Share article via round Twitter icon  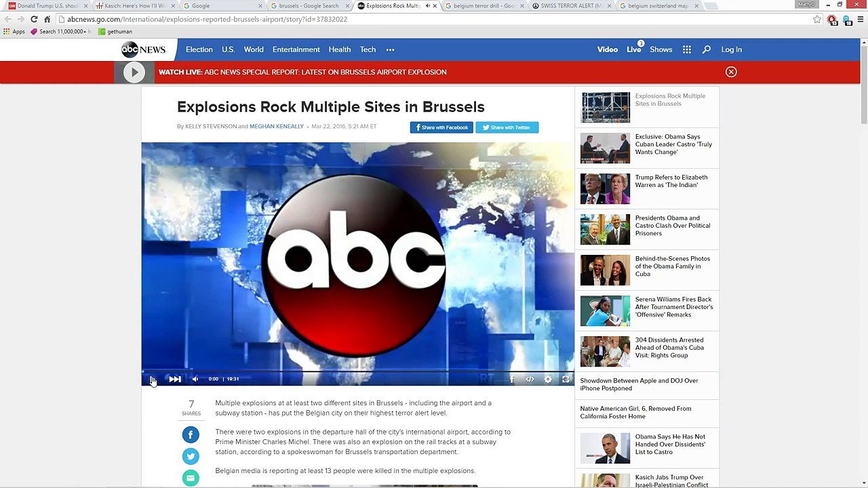coord(191,456)
